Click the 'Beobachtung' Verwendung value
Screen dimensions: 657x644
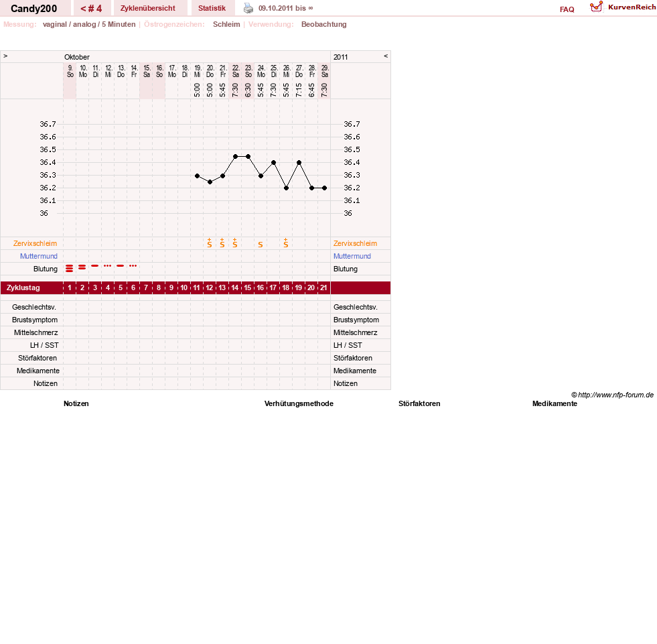tap(324, 24)
